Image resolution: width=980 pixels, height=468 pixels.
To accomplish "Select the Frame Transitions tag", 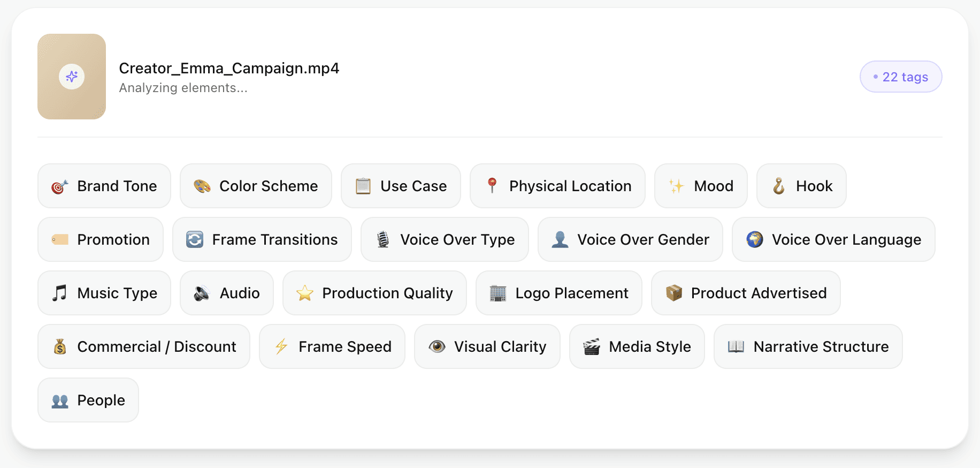I will (x=262, y=240).
